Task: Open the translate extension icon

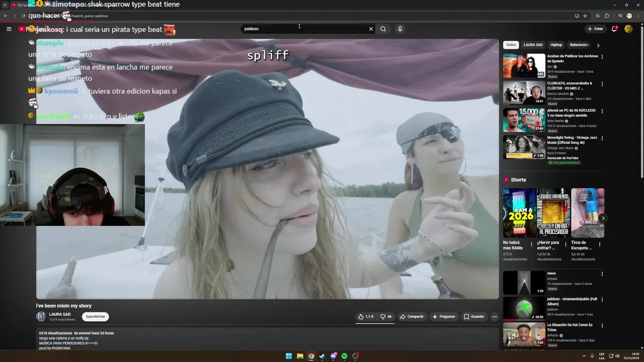Action: (x=598, y=16)
